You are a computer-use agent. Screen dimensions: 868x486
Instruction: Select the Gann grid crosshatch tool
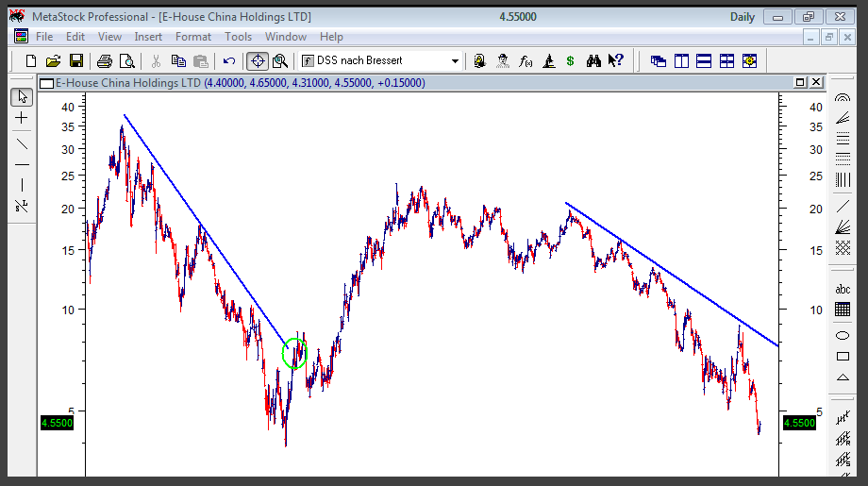(843, 247)
